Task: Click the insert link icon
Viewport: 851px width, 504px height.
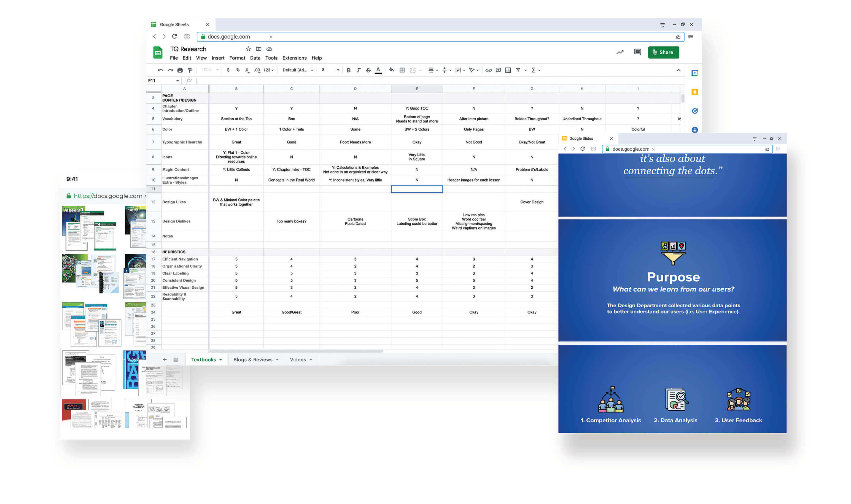Action: (x=488, y=70)
